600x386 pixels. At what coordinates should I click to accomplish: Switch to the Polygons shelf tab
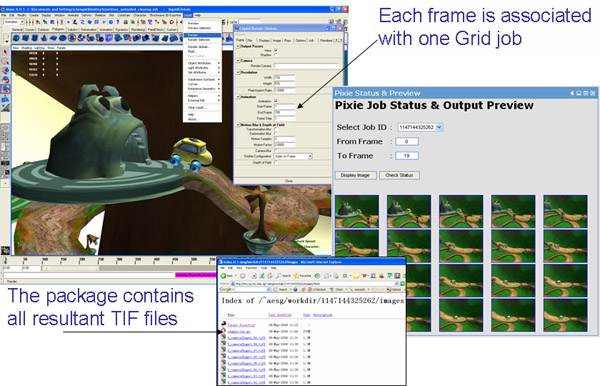click(58, 29)
